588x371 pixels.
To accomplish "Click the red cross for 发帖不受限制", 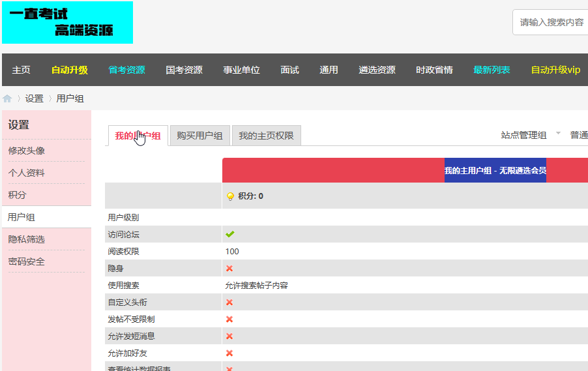I will pyautogui.click(x=229, y=319).
